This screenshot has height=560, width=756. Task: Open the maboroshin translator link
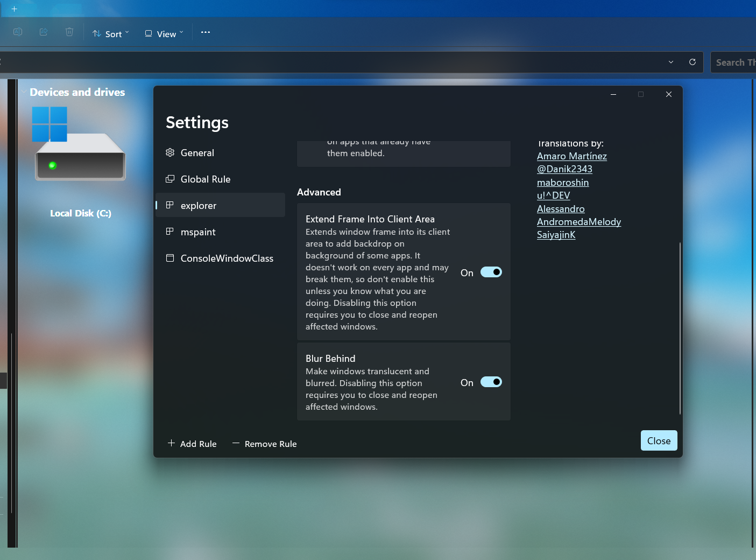562,183
